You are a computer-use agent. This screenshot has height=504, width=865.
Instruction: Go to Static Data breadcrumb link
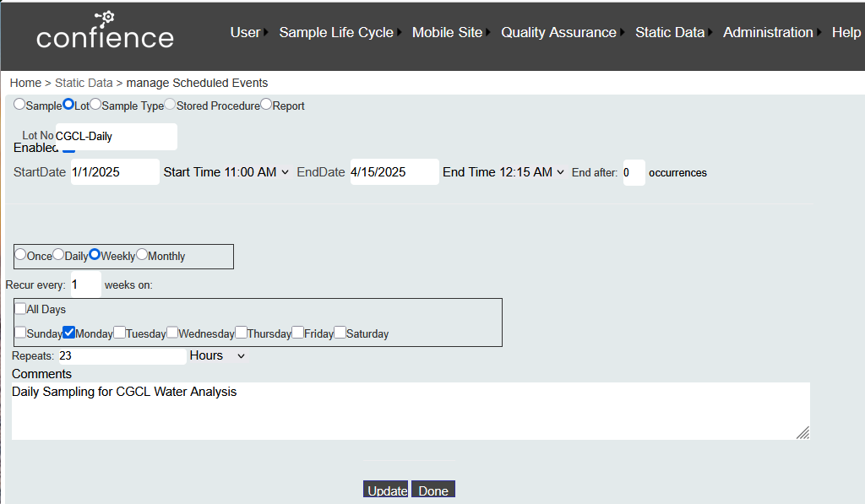(x=84, y=83)
